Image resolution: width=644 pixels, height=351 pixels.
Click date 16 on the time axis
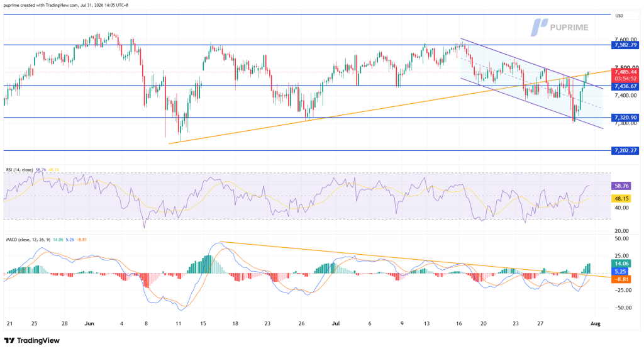click(458, 323)
